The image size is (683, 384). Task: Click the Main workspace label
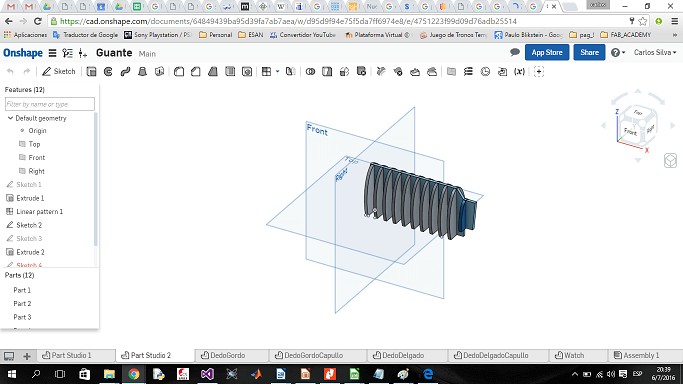click(147, 54)
